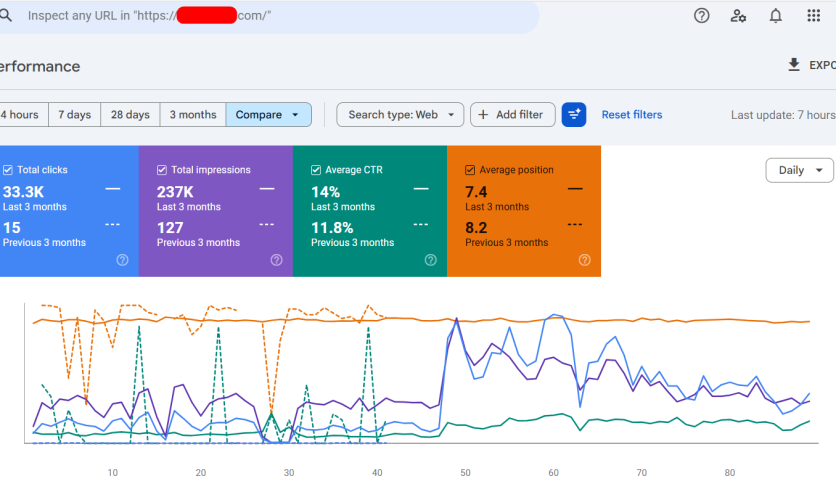Open Search type: Web dropdown
Viewport: 836px width, 484px height.
pyautogui.click(x=400, y=115)
